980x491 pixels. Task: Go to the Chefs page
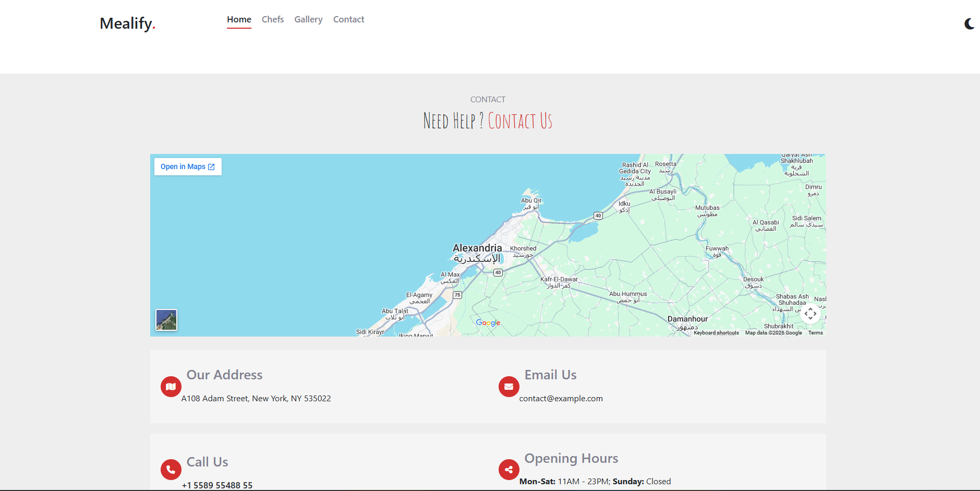coord(272,19)
